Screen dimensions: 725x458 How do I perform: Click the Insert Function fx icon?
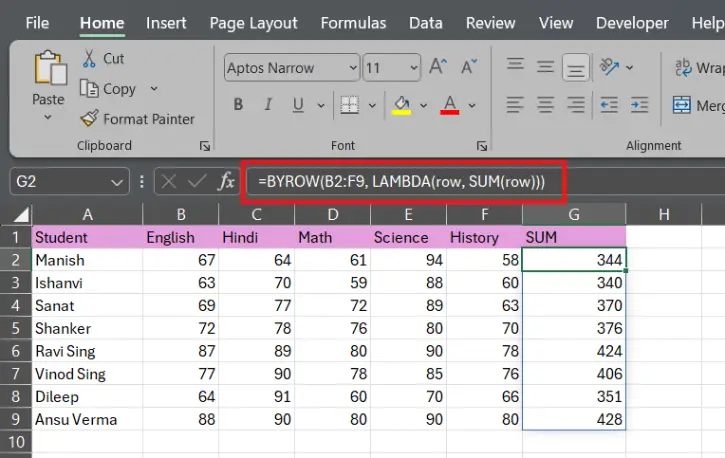click(227, 181)
